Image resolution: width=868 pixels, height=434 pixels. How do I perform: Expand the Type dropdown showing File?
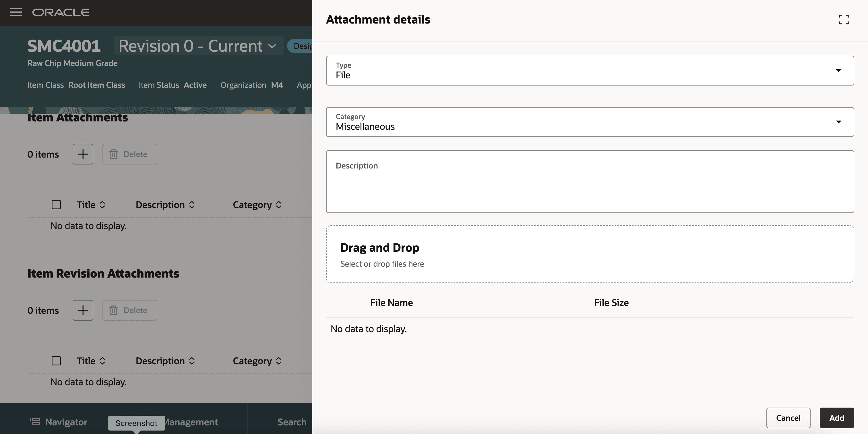point(838,70)
